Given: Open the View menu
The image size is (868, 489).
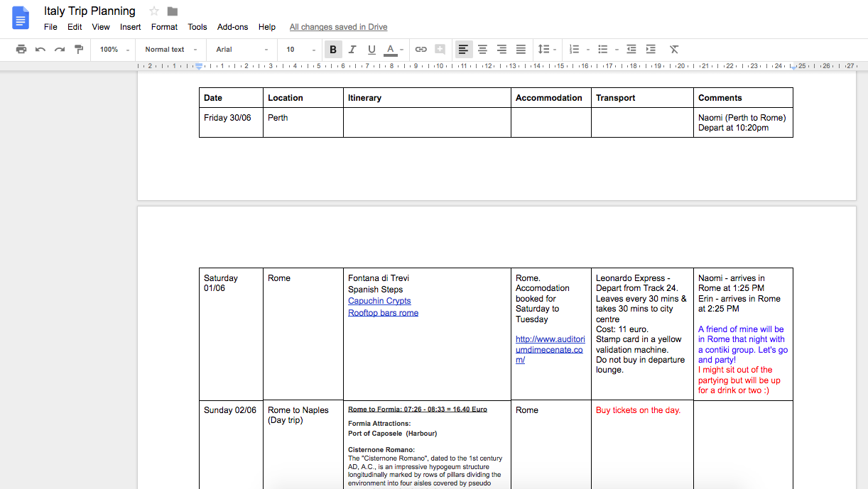Looking at the screenshot, I should click(101, 27).
